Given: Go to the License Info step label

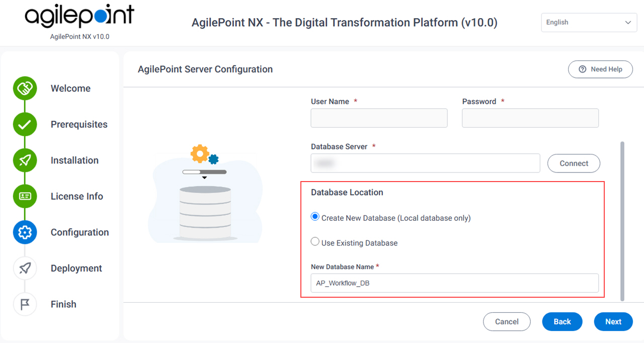Looking at the screenshot, I should coord(77,196).
